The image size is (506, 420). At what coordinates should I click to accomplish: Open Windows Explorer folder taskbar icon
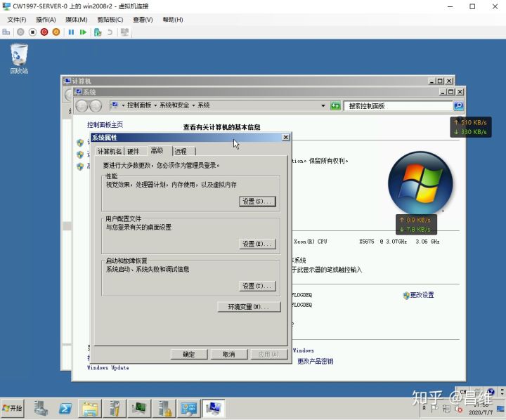click(x=90, y=408)
